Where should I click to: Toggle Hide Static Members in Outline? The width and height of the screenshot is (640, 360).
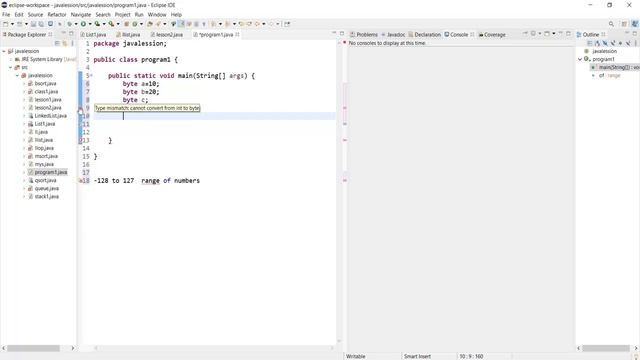tap(613, 43)
